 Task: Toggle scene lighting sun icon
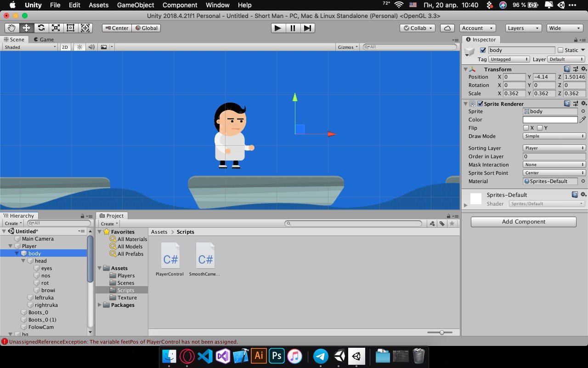(x=79, y=47)
